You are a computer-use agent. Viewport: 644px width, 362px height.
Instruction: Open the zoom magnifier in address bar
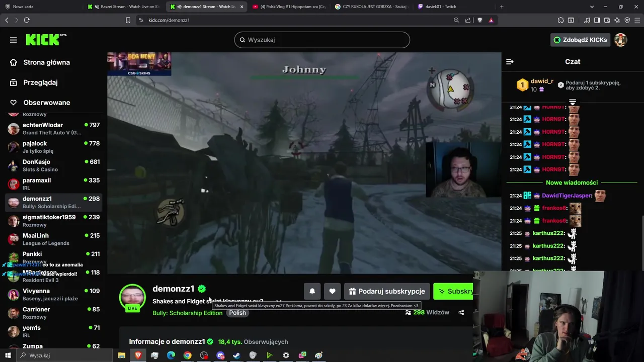pyautogui.click(x=456, y=20)
